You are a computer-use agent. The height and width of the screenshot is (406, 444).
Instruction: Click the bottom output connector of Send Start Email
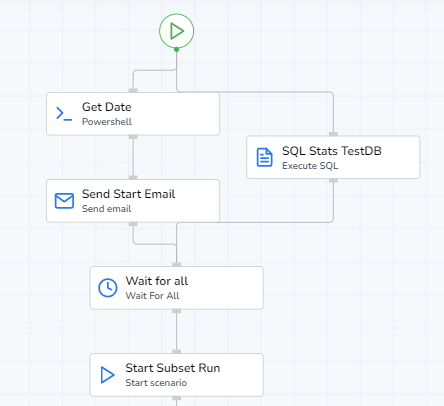click(133, 224)
